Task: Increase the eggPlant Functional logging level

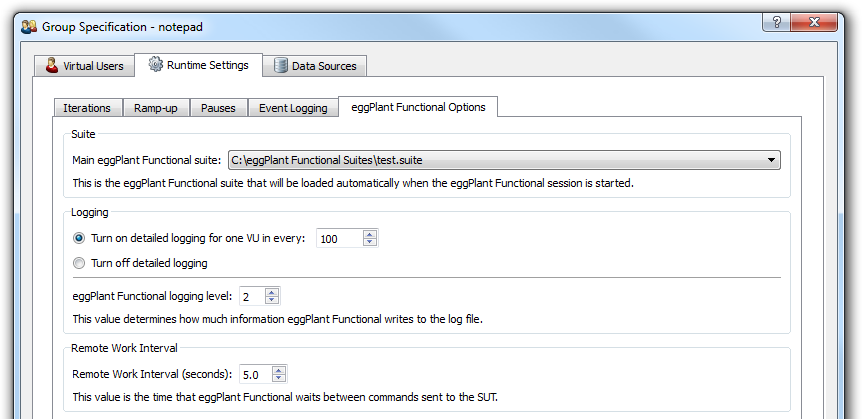Action: pyautogui.click(x=272, y=291)
